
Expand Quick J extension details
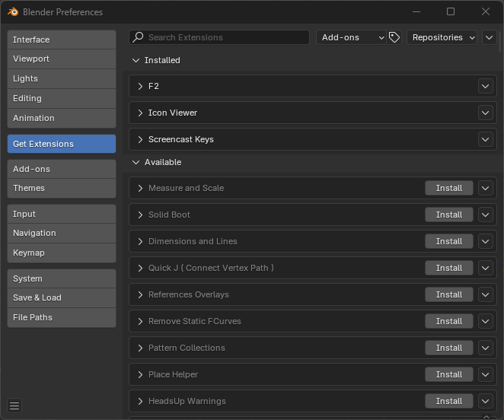pyautogui.click(x=140, y=268)
